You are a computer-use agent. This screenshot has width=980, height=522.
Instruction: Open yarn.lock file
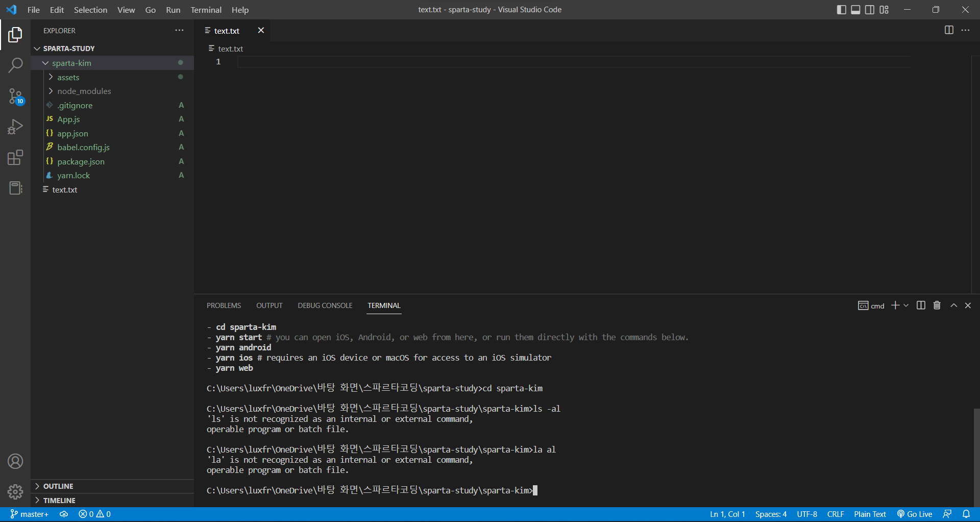[112, 175]
